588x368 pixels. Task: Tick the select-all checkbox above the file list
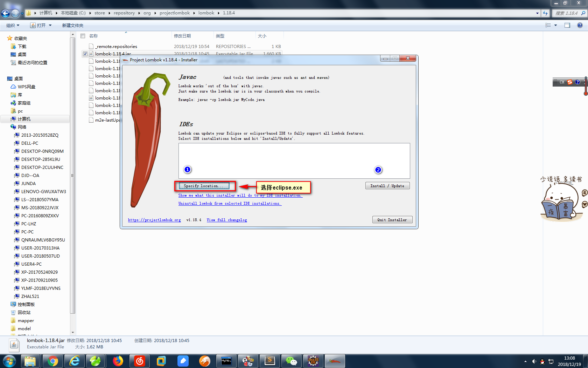click(x=83, y=36)
